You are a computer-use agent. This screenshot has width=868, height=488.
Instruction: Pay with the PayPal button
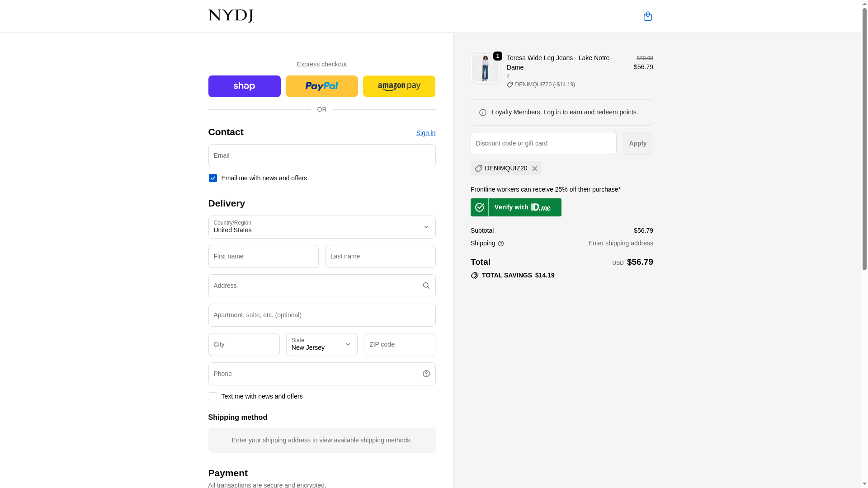click(321, 86)
